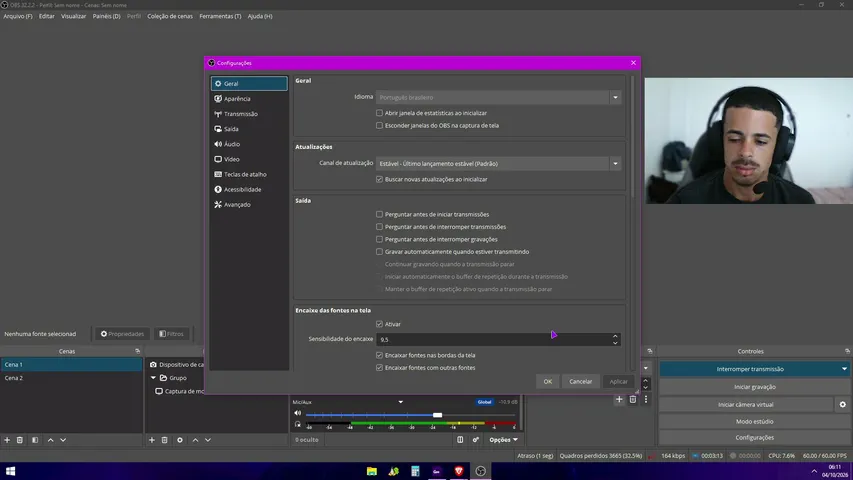Open the Visualizar menu
Viewport: 853px width, 480px height.
(x=73, y=16)
